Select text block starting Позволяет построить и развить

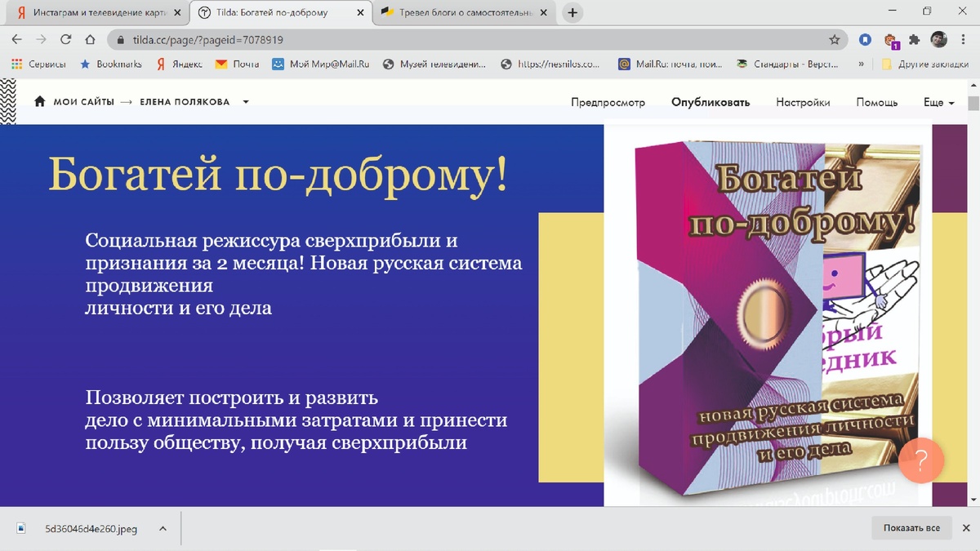pos(296,421)
